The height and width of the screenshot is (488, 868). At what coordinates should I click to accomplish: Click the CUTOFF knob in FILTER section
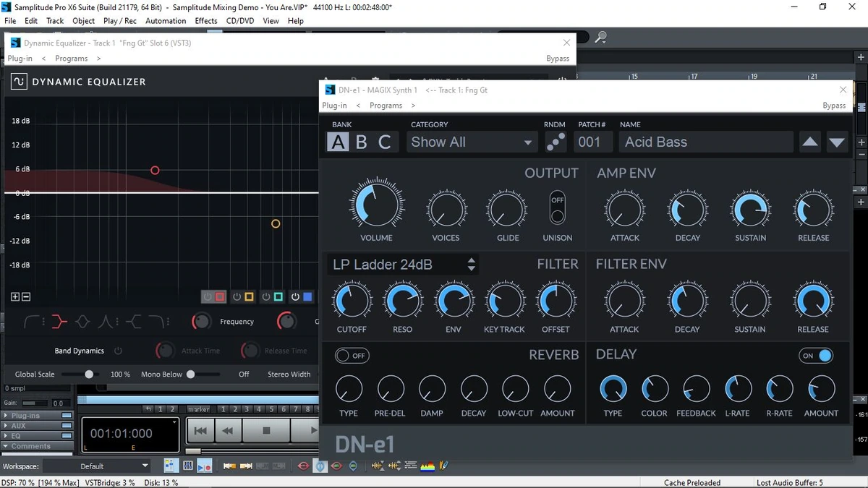(352, 301)
